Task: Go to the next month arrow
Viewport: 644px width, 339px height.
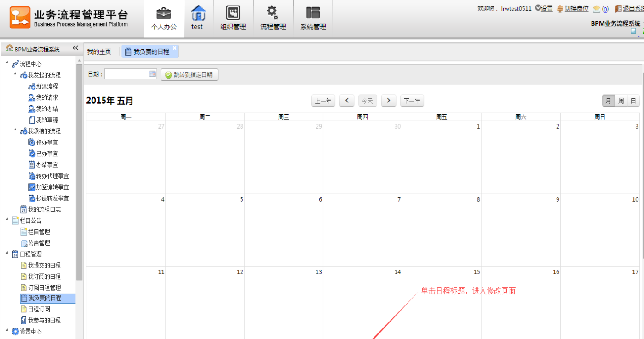Action: pos(389,101)
